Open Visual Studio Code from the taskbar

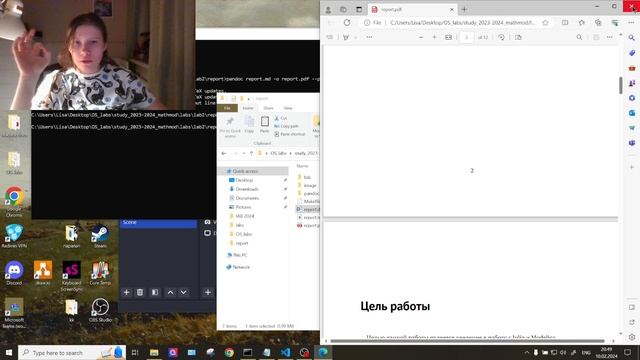285,352
